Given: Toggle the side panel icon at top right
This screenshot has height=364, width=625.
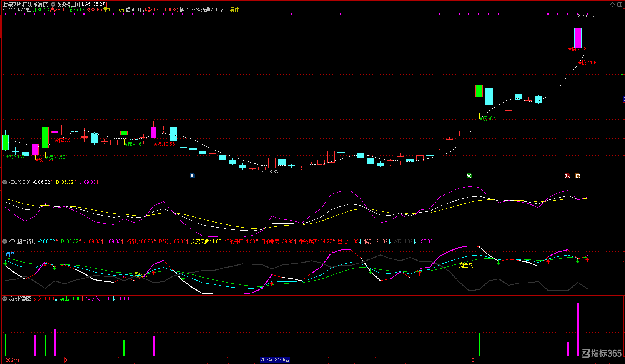Looking at the screenshot, I should [620, 4].
